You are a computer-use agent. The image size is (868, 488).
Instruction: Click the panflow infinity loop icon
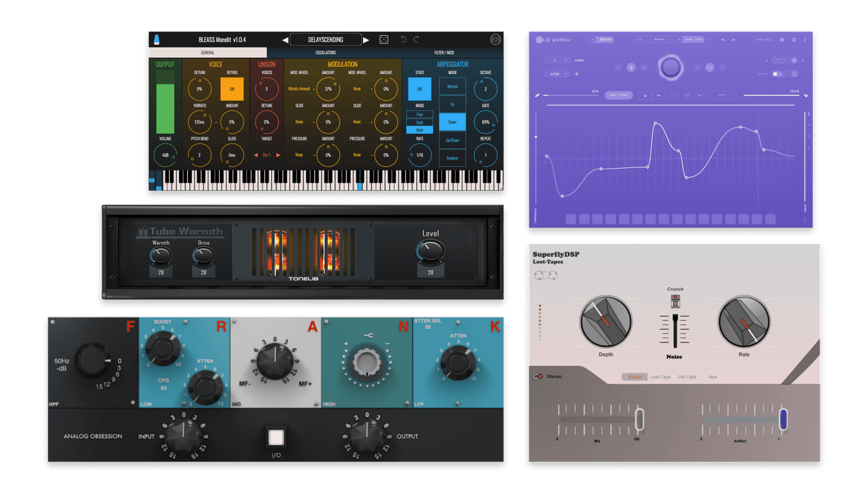point(779,61)
